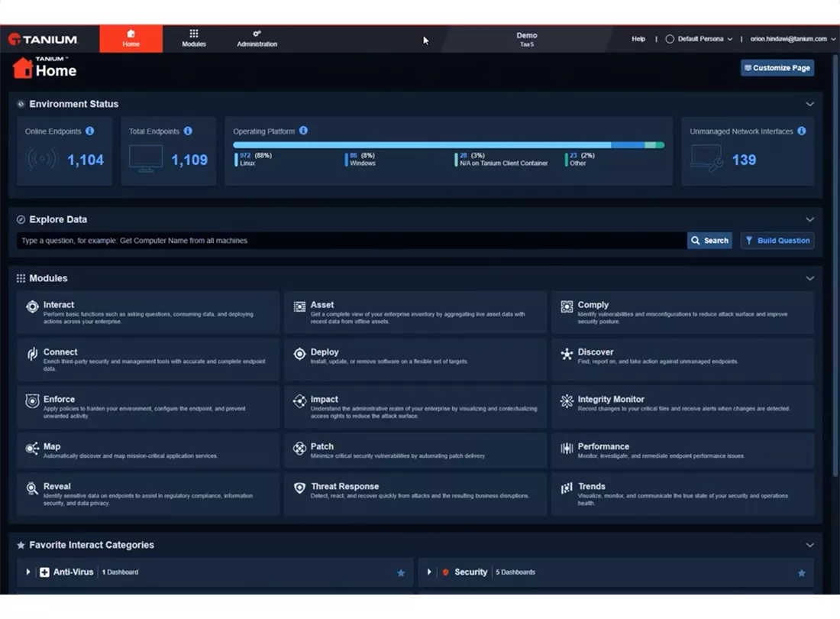
Task: Click the Tanium logo in the header
Action: point(46,38)
